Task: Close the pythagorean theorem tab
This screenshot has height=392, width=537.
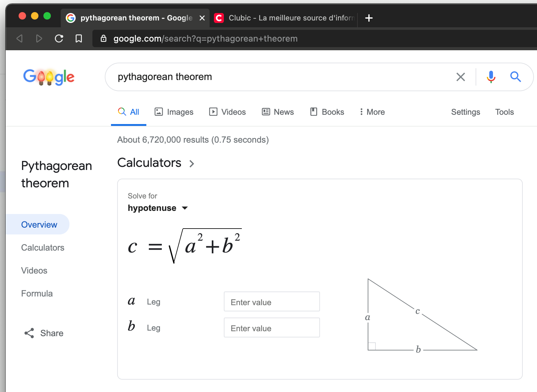Action: coord(202,18)
